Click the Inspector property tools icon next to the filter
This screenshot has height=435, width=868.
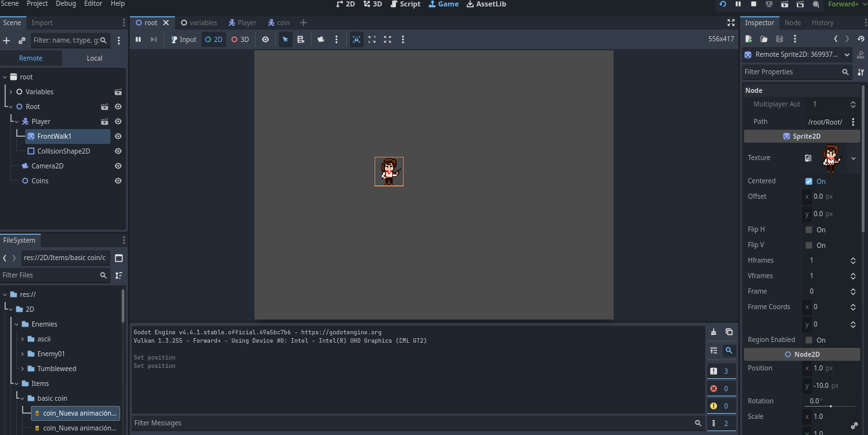tap(860, 72)
